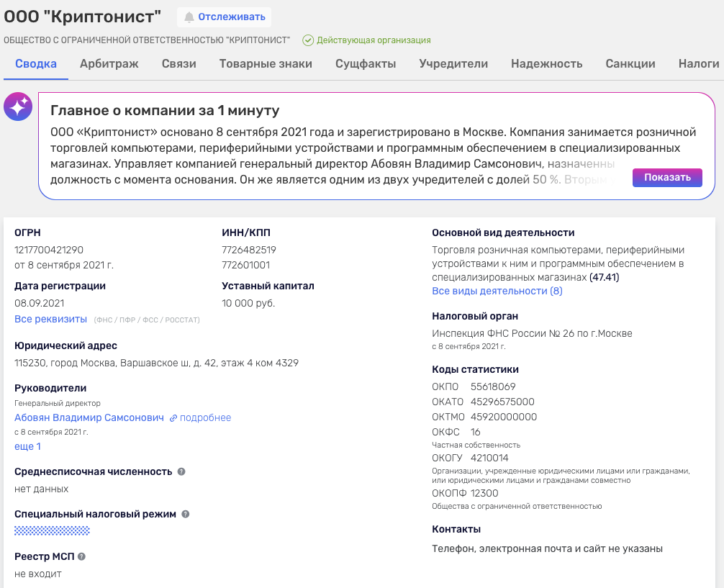Open Все виды деятельности (8) link
The image size is (724, 588).
(497, 291)
